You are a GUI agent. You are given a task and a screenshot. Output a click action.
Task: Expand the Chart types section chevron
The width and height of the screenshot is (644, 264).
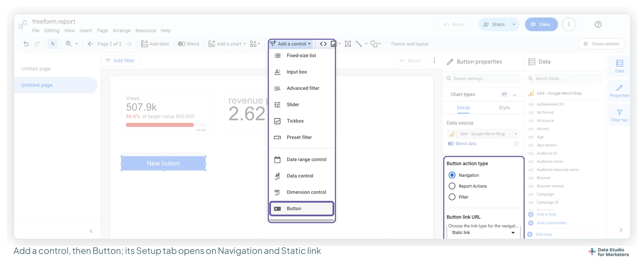(515, 95)
